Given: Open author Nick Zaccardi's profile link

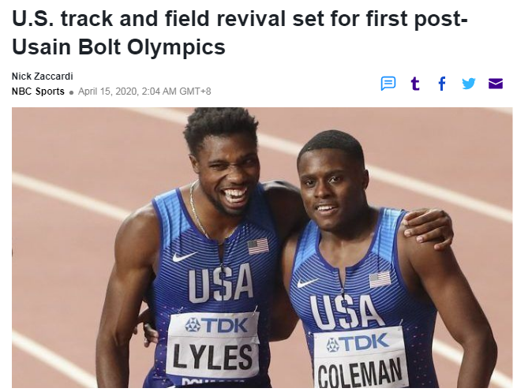Looking at the screenshot, I should point(43,77).
